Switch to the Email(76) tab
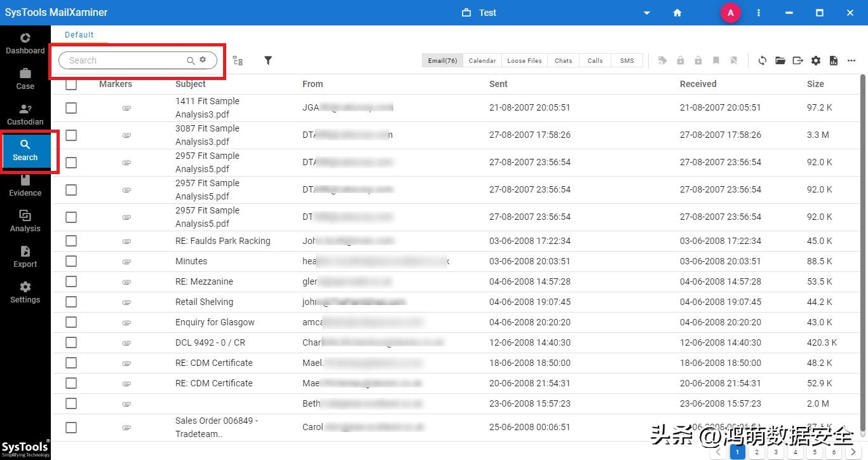The width and height of the screenshot is (868, 460). [x=442, y=60]
